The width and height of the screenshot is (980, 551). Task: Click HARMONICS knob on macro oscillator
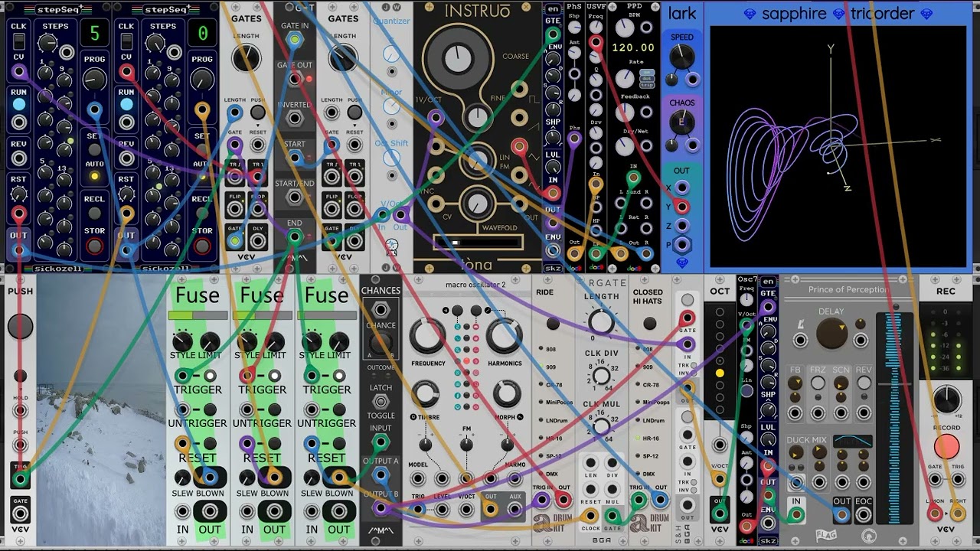click(504, 337)
